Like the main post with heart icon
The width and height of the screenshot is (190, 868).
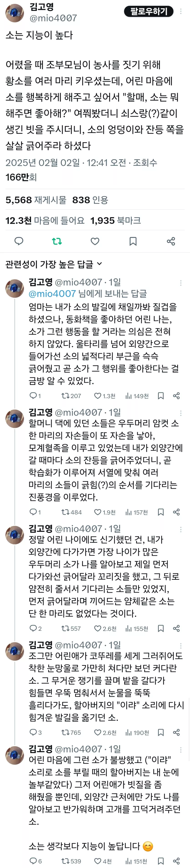95,241
